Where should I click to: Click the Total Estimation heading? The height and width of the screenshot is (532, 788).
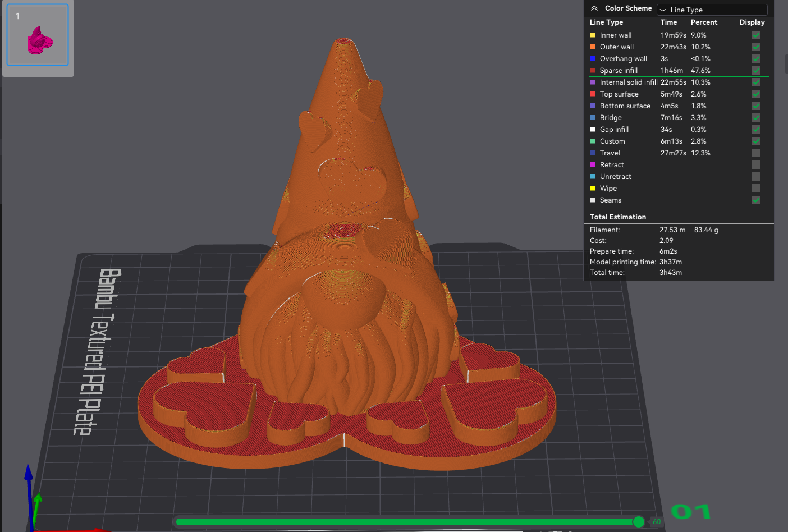tap(617, 217)
